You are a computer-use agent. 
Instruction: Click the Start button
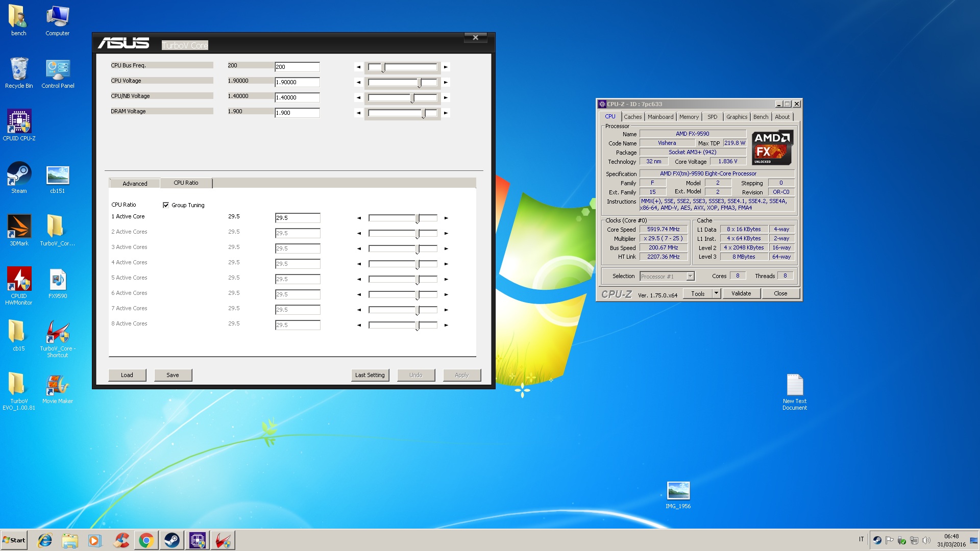click(x=14, y=540)
